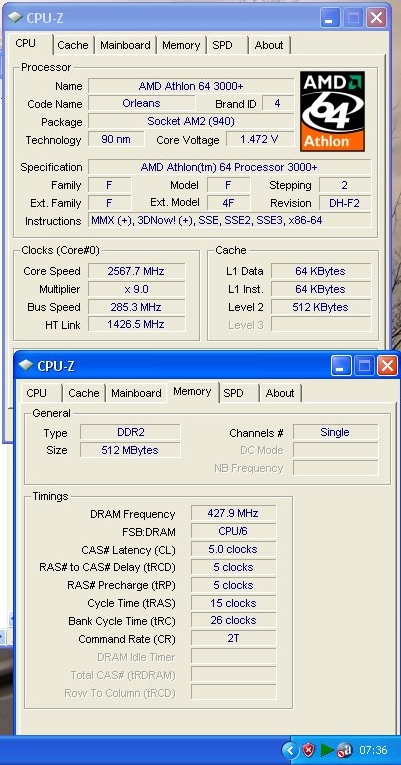Viewport: 401px width, 765px height.
Task: Switch to CPU tab in back window
Action: point(26,43)
